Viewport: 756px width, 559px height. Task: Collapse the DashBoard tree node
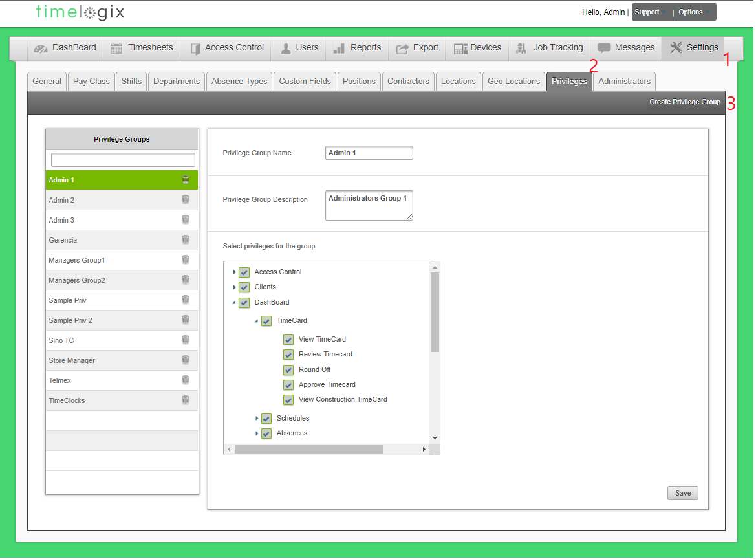coord(234,303)
